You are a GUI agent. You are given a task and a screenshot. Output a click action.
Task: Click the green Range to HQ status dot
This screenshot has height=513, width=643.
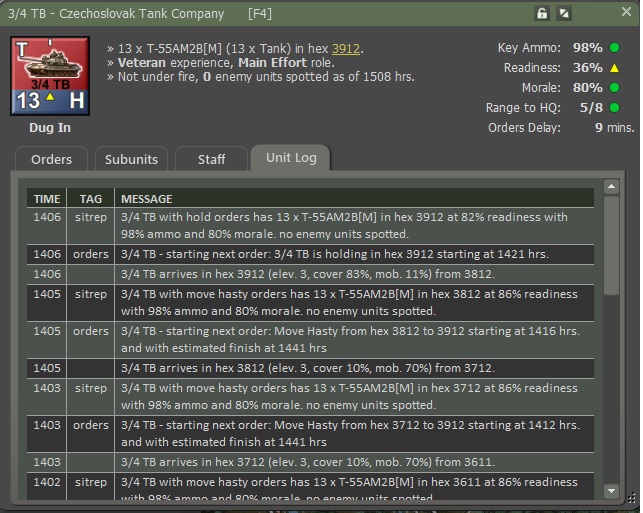point(614,107)
